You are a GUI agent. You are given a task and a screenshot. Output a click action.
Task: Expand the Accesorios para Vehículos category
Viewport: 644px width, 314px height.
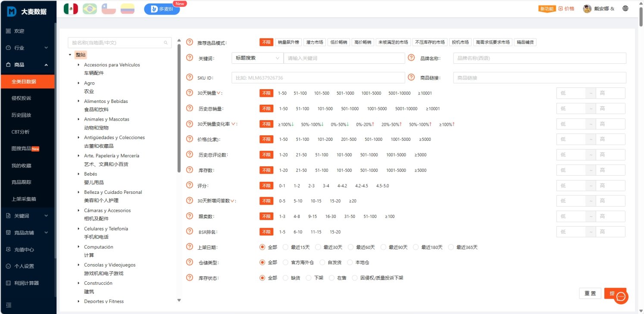point(79,65)
